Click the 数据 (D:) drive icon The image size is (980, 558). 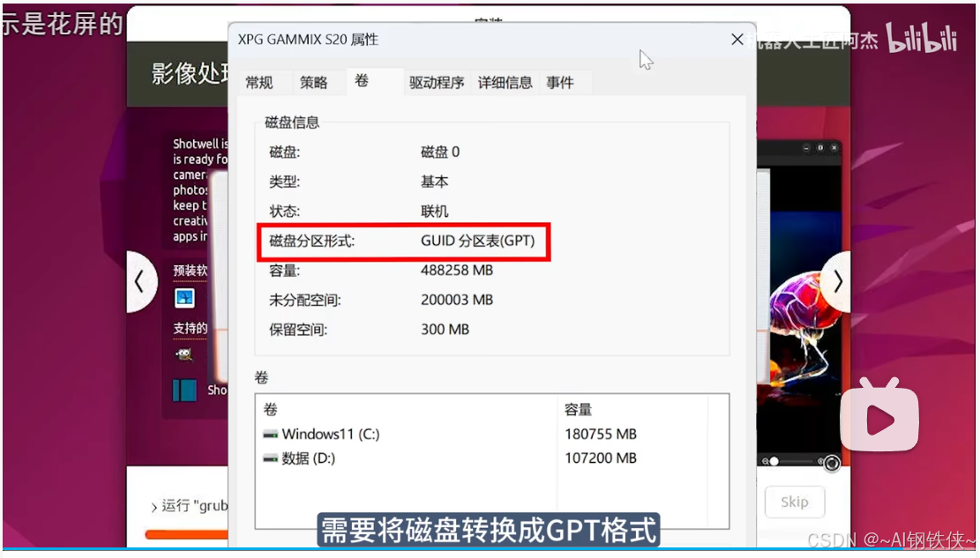pyautogui.click(x=270, y=458)
